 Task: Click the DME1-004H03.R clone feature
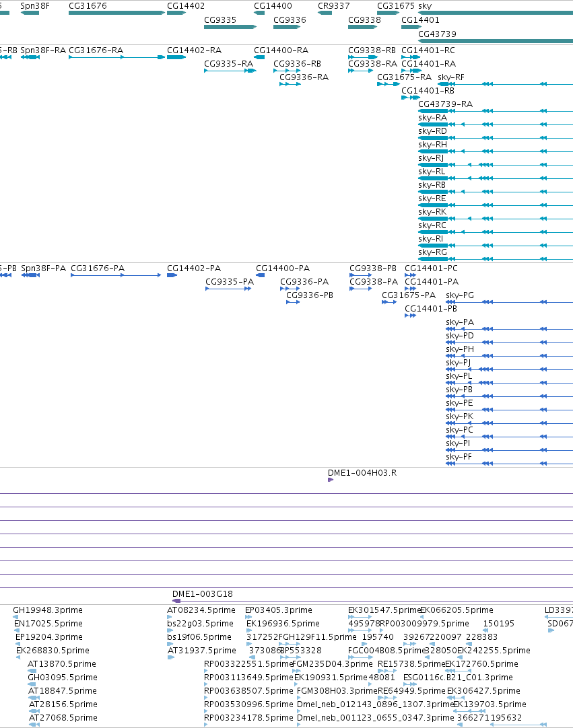tap(331, 480)
